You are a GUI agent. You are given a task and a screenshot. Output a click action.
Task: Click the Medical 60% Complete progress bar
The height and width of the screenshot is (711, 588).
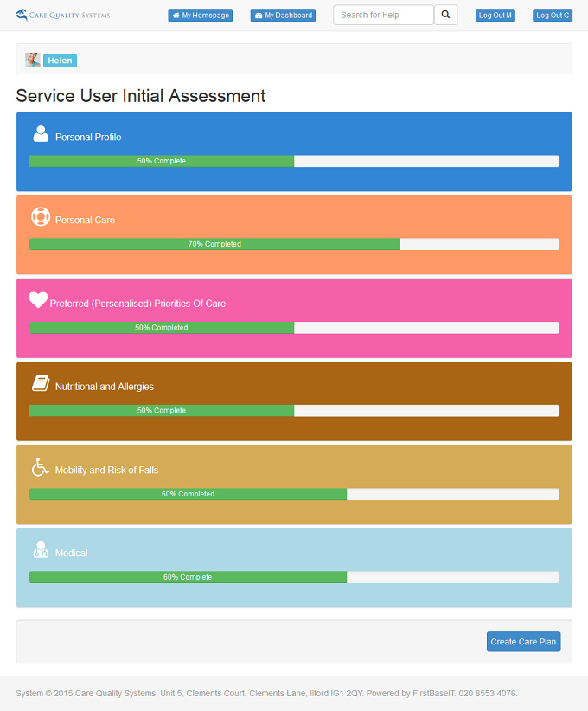tap(294, 577)
